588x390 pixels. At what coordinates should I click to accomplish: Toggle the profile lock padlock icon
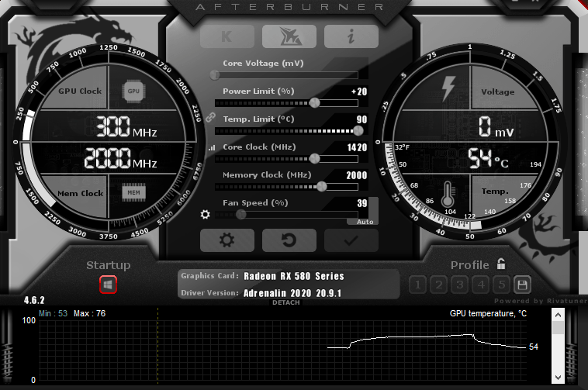[501, 264]
